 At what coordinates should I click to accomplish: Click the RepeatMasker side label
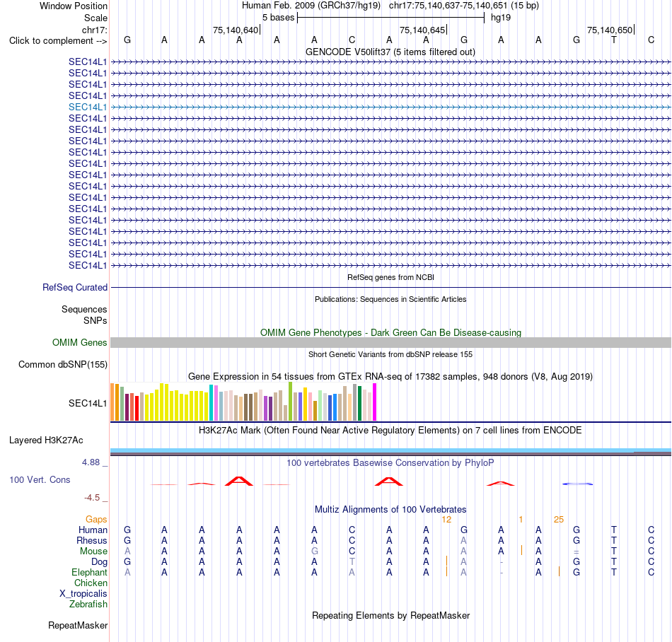[x=78, y=626]
